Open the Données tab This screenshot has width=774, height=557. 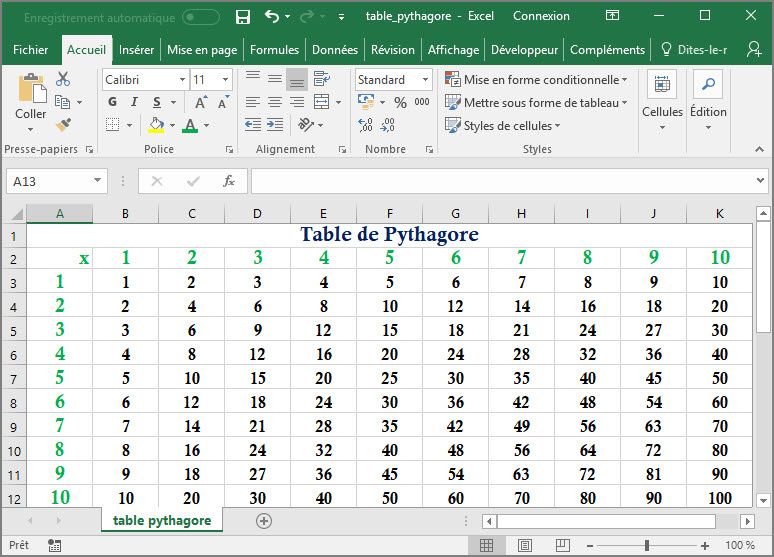335,50
